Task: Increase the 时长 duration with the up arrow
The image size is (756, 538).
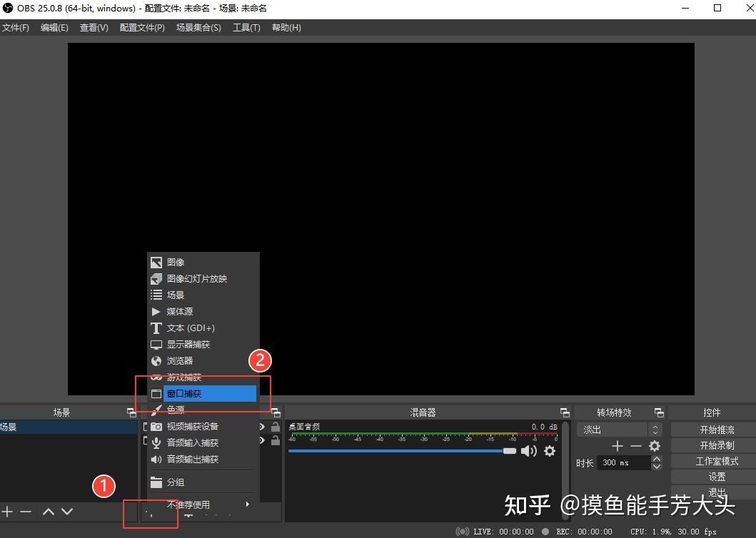Action: coord(656,459)
